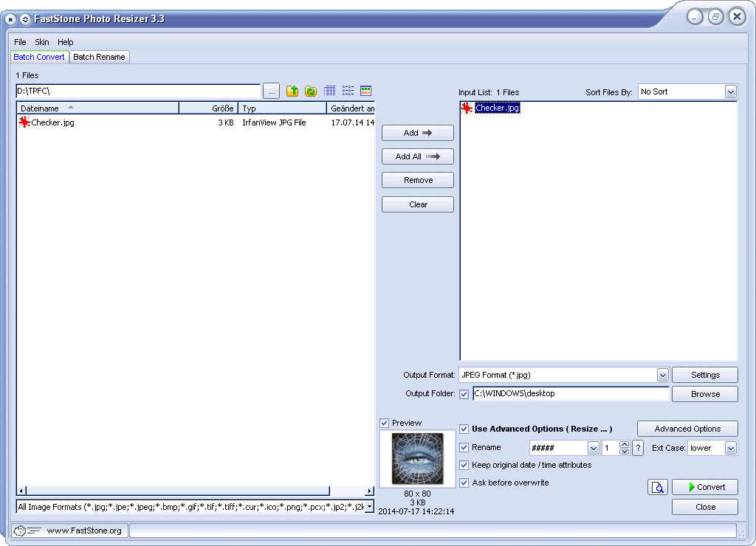Viewport: 756px width, 546px height.
Task: Open Advanced Options dialog
Action: [x=687, y=429]
